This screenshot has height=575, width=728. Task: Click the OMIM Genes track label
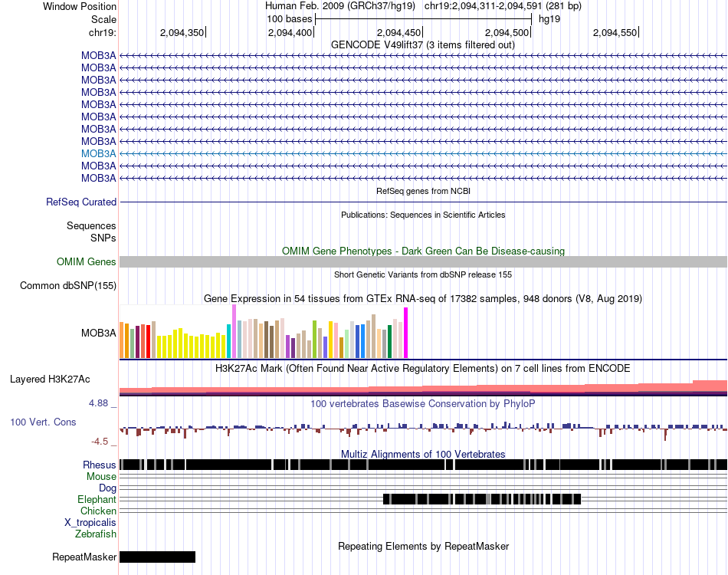click(x=87, y=261)
